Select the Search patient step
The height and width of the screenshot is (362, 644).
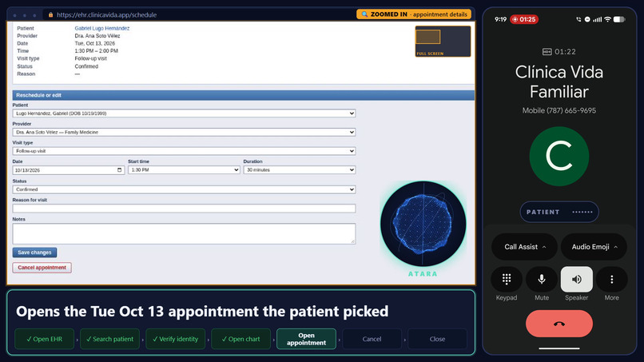tap(109, 339)
